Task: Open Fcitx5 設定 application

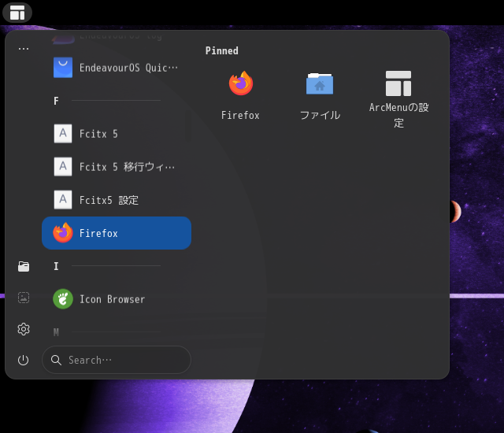Action: 117,200
